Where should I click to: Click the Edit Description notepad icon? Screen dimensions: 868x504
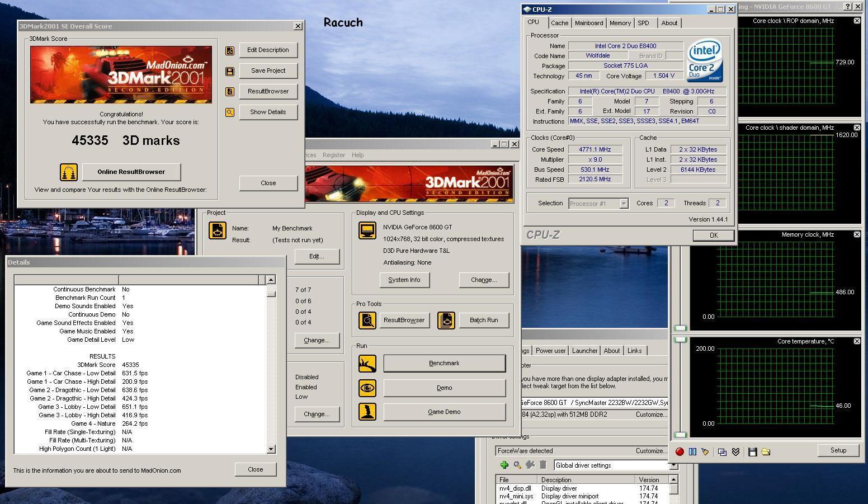[x=230, y=51]
